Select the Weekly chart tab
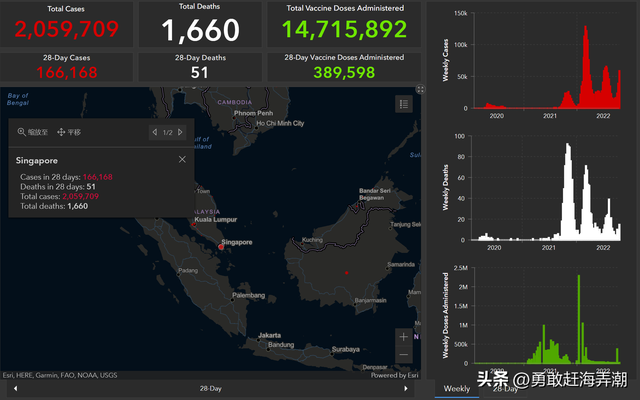640x400 pixels. pos(456,388)
